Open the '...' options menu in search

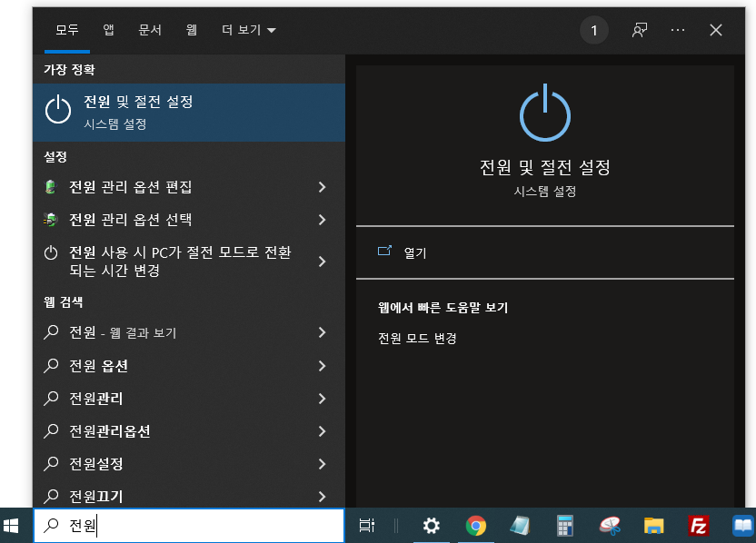click(677, 30)
